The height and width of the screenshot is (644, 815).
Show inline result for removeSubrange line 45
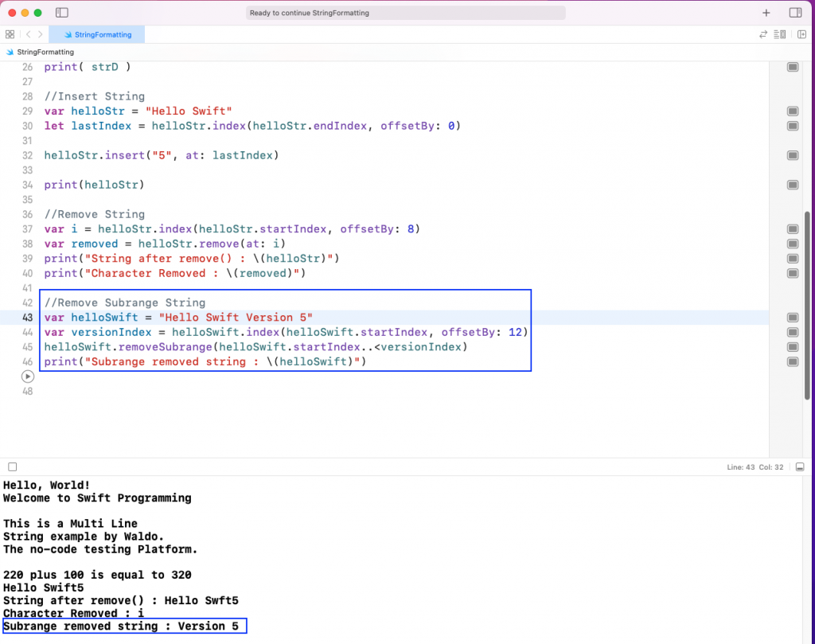(x=792, y=346)
